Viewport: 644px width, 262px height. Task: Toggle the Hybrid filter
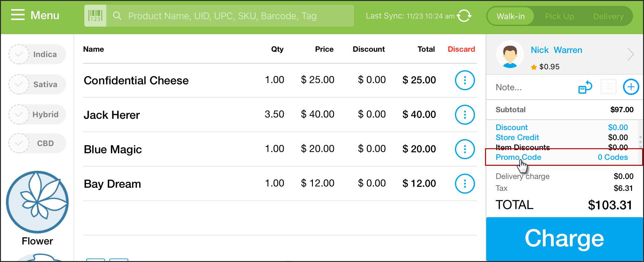pyautogui.click(x=37, y=114)
